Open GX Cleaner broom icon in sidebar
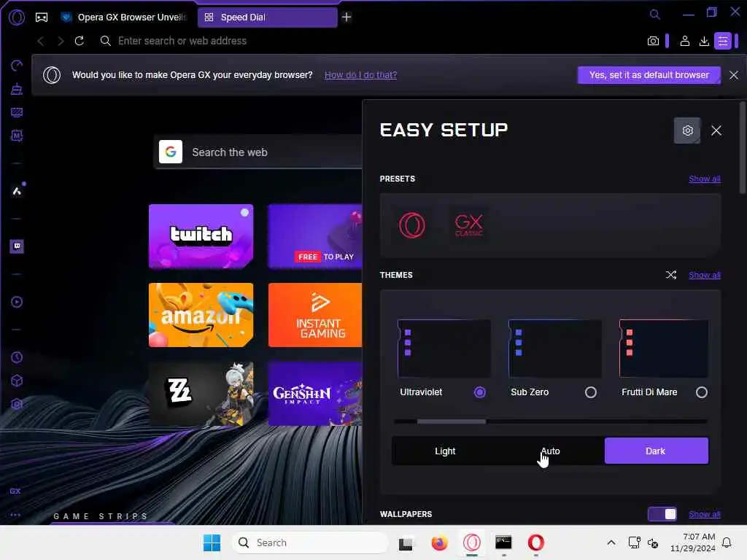Viewport: 747px width, 560px height. coord(17,88)
